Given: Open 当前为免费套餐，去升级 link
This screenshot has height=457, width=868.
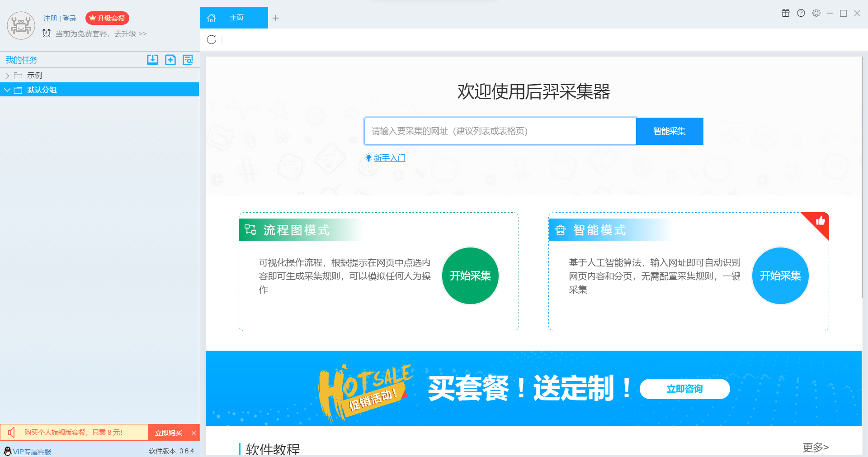Looking at the screenshot, I should [x=101, y=33].
